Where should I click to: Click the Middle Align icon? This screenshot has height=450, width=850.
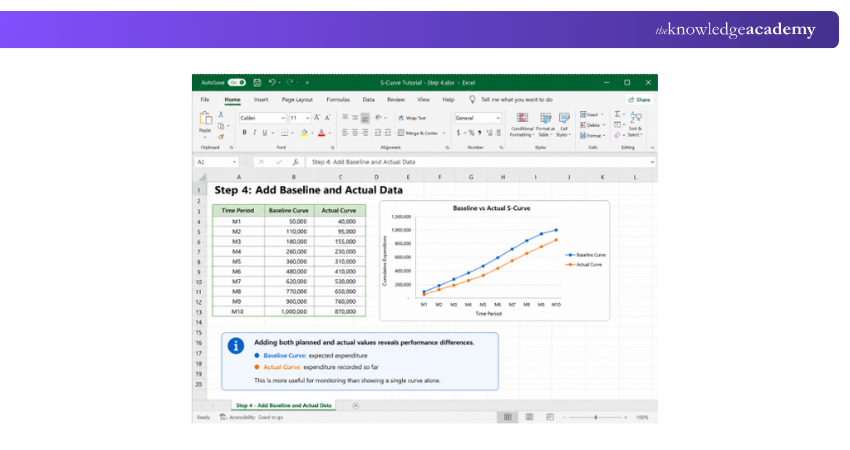(355, 118)
